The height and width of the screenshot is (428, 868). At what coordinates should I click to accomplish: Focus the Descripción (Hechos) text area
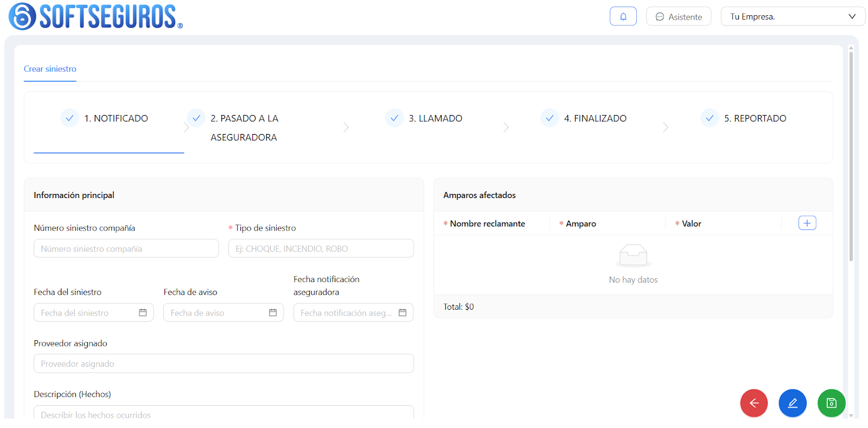(x=224, y=412)
